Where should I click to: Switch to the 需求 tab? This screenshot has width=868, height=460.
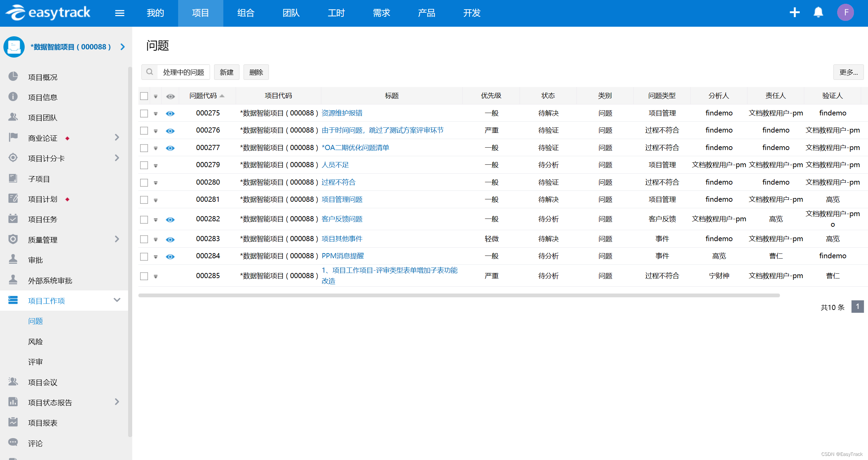tap(381, 13)
